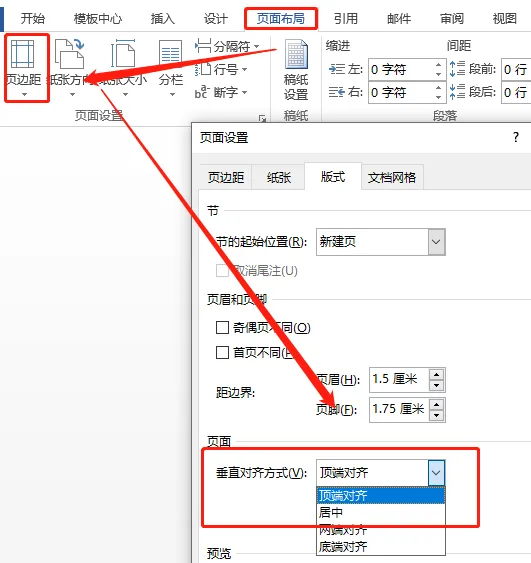Screen dimensions: 531x563
Task: Click the dialog help question mark
Action: click(x=516, y=137)
